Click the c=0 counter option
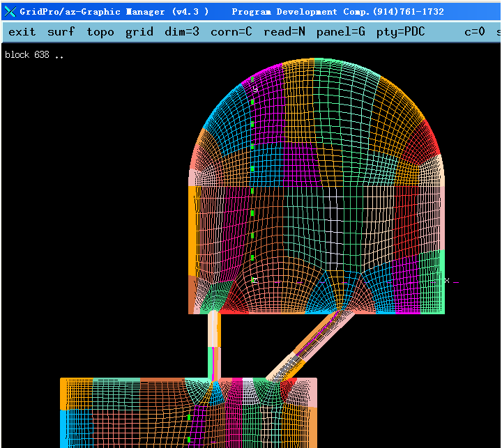The height and width of the screenshot is (448, 502). pos(475,32)
